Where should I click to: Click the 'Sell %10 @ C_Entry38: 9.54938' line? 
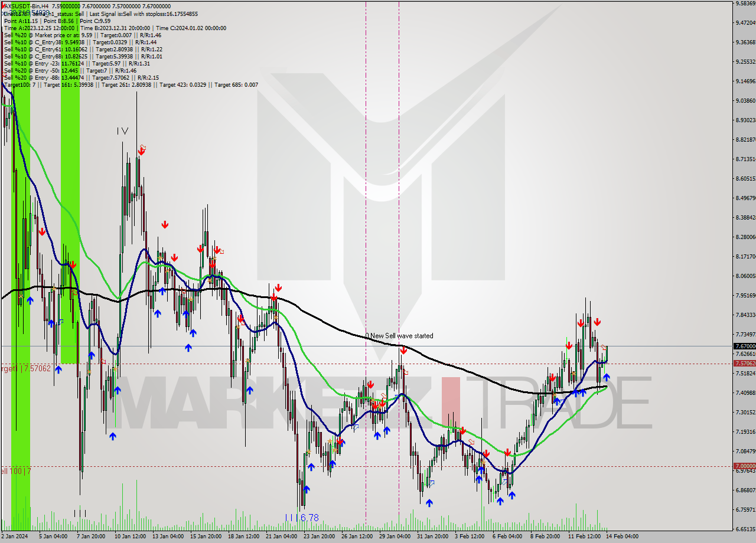(80, 42)
